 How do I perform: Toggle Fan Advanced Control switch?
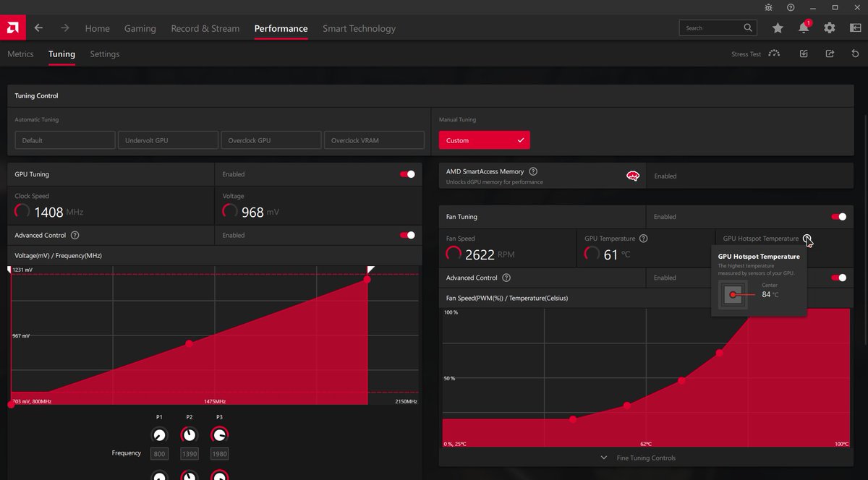click(x=839, y=278)
